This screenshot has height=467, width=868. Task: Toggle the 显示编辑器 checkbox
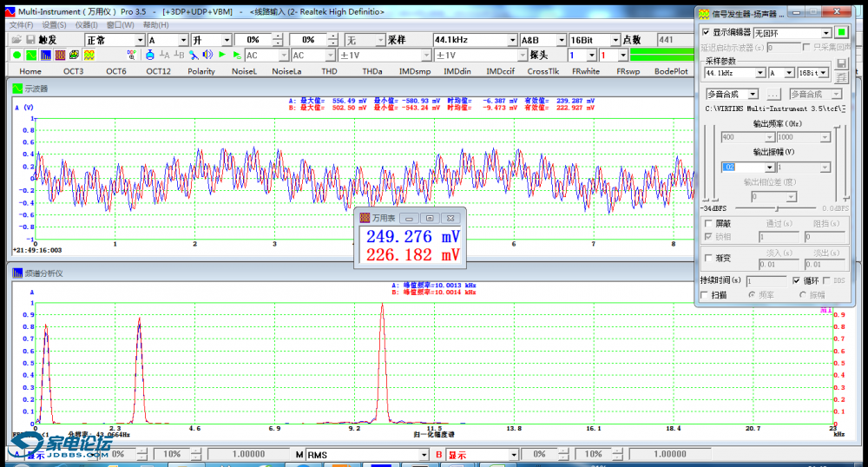pos(706,32)
